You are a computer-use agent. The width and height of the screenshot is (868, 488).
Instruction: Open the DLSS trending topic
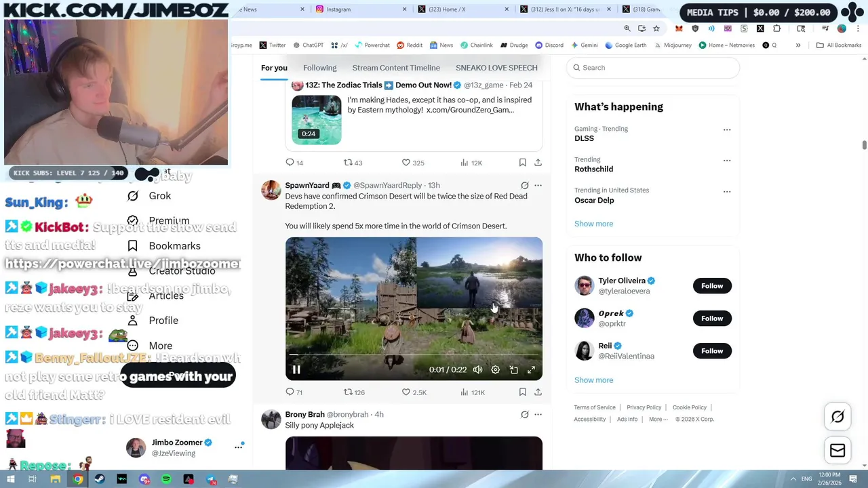tap(584, 138)
